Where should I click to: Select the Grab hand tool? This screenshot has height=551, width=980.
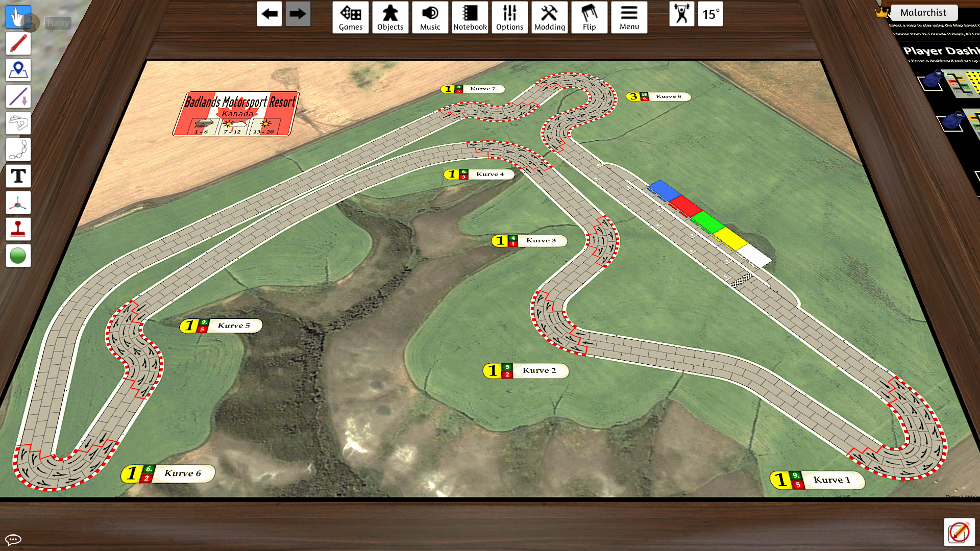(x=18, y=17)
